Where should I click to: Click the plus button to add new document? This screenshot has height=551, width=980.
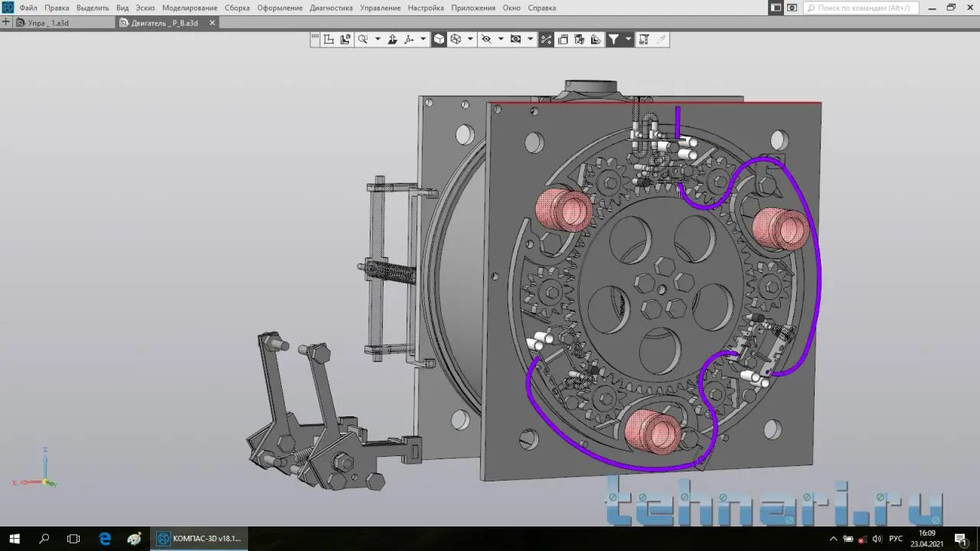[x=6, y=23]
